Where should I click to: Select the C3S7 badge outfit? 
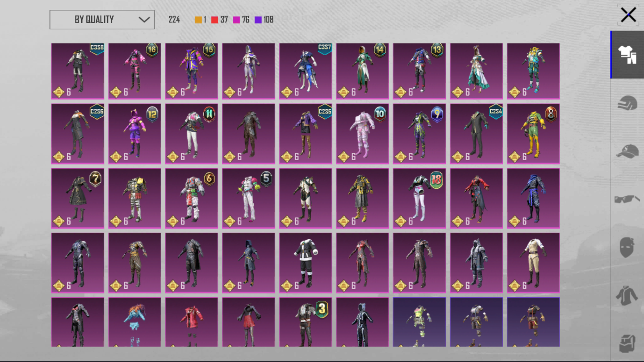tap(306, 71)
